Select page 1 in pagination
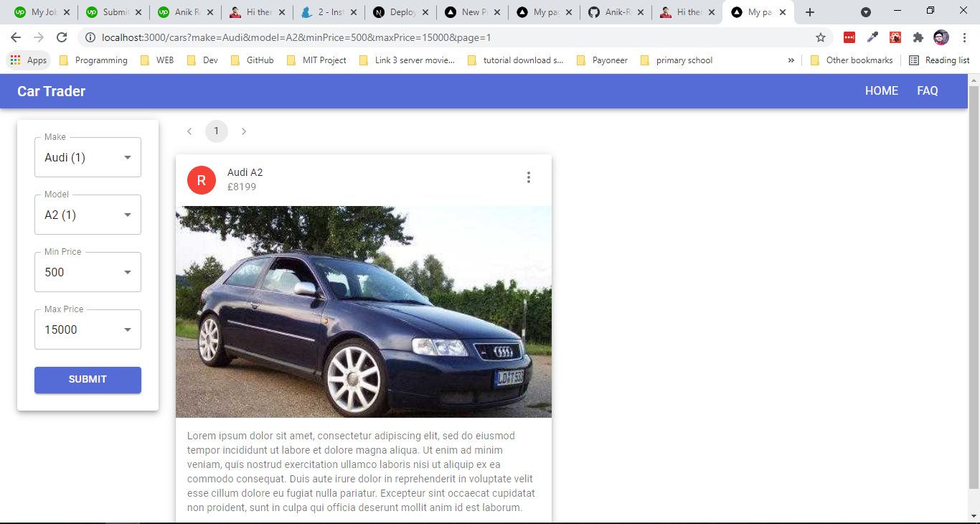This screenshot has width=980, height=524. (x=217, y=131)
